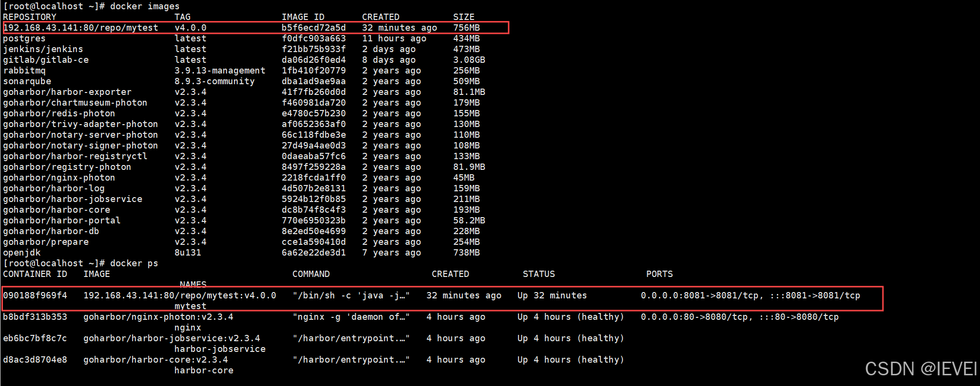Click goharbor/registry-photon repository name

(x=67, y=167)
